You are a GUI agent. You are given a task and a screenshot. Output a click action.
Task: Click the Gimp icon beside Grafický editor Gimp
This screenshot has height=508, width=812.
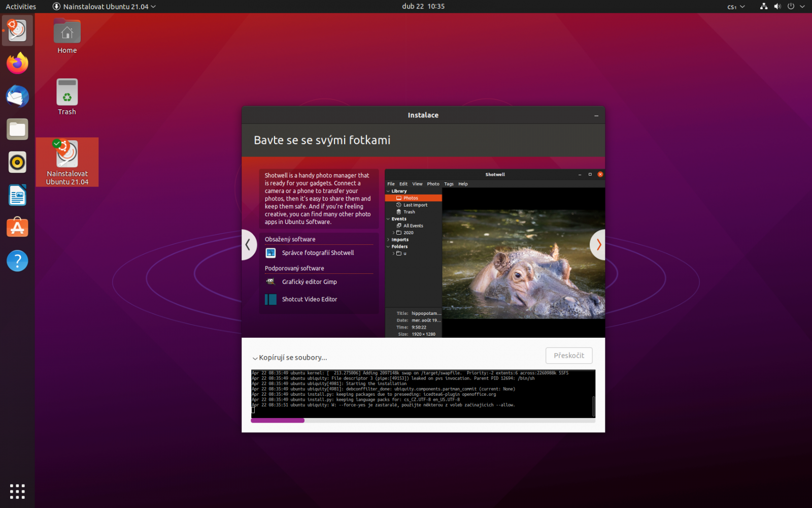[270, 281]
